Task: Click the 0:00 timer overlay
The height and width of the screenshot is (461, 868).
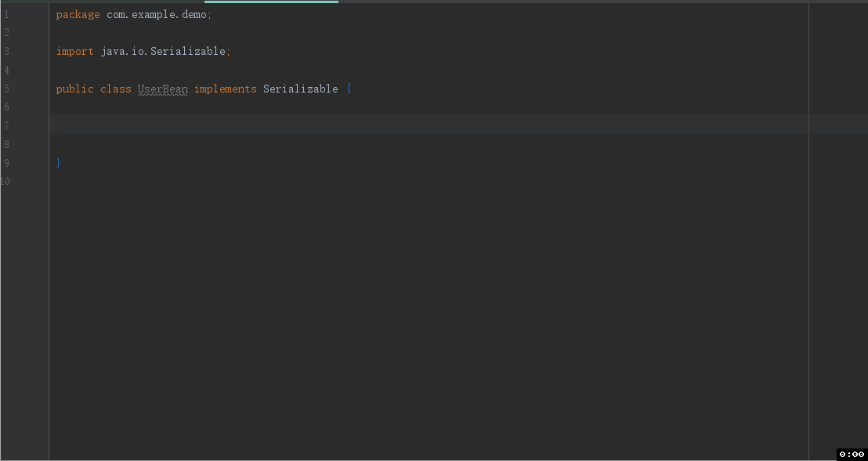Action: click(852, 453)
